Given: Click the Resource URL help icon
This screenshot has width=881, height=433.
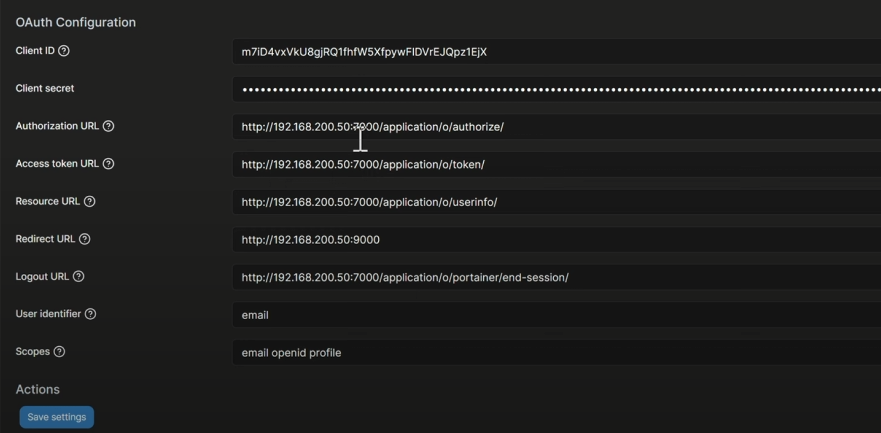Looking at the screenshot, I should [x=89, y=202].
